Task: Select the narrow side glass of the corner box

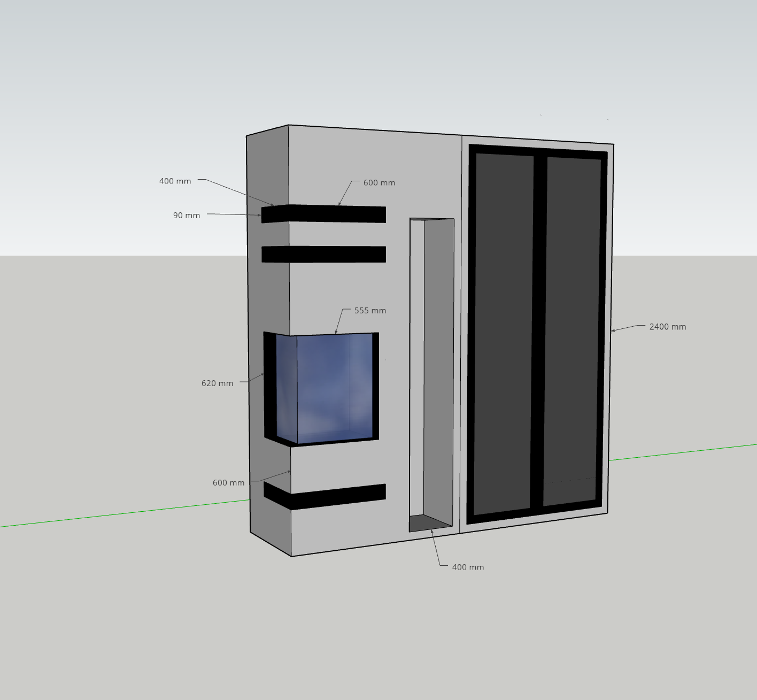Action: click(287, 388)
